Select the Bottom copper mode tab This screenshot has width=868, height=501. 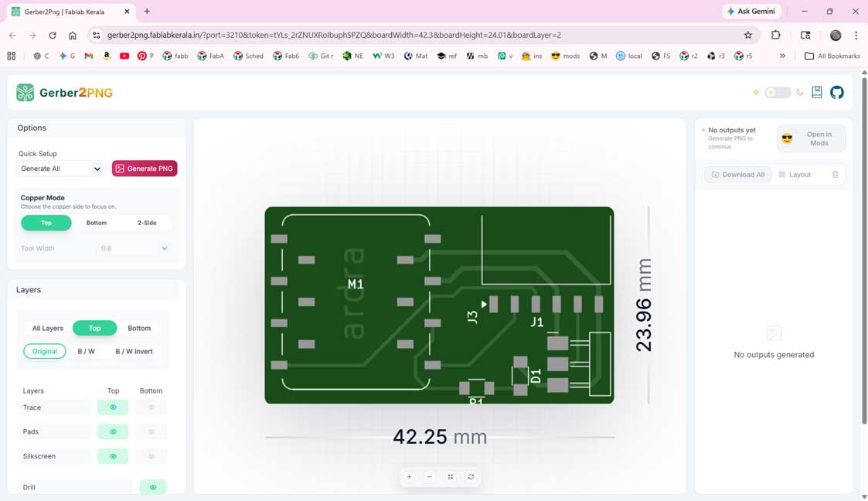97,223
